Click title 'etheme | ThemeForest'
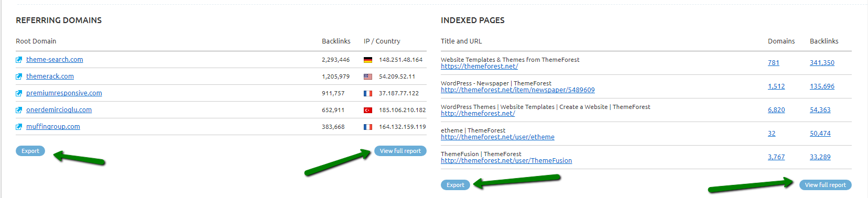This screenshot has height=198, width=868. coord(473,130)
